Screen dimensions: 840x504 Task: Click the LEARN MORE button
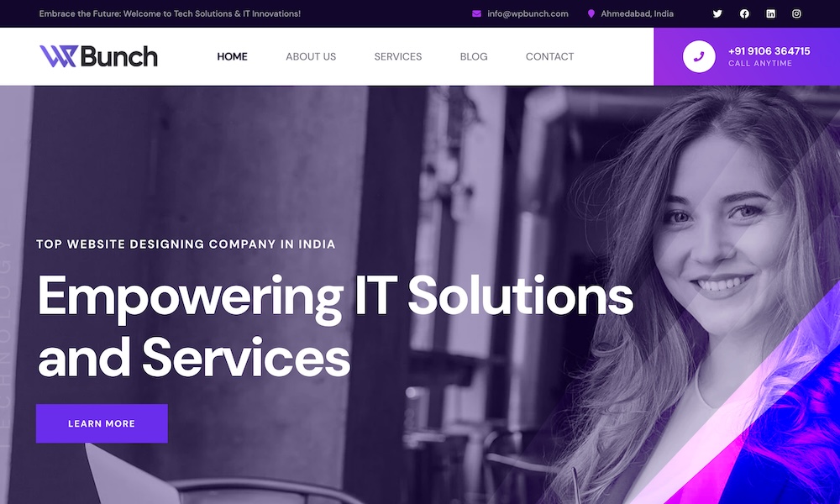102,423
